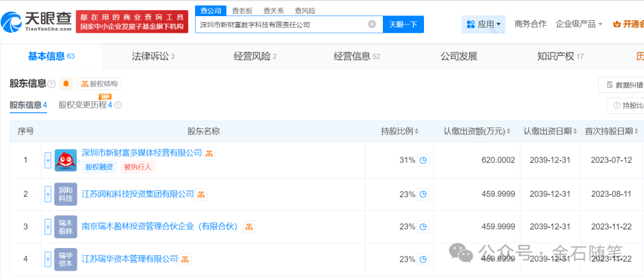Open 南京瑞木盈林投资管理合伙企业 link
The image size is (644, 279).
tap(160, 227)
